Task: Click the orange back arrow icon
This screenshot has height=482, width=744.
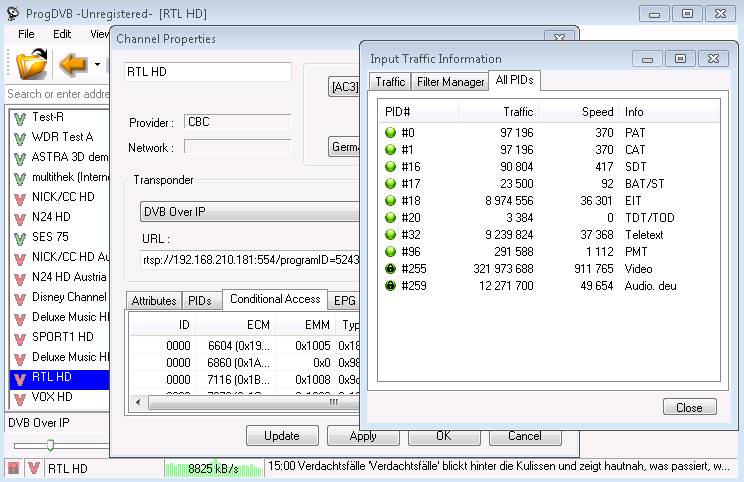Action: click(x=74, y=66)
